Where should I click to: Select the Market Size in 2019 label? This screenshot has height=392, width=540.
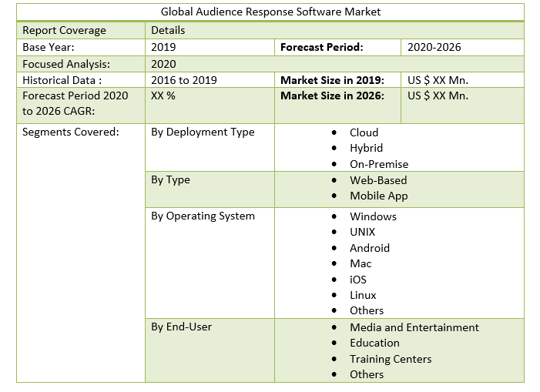click(332, 80)
